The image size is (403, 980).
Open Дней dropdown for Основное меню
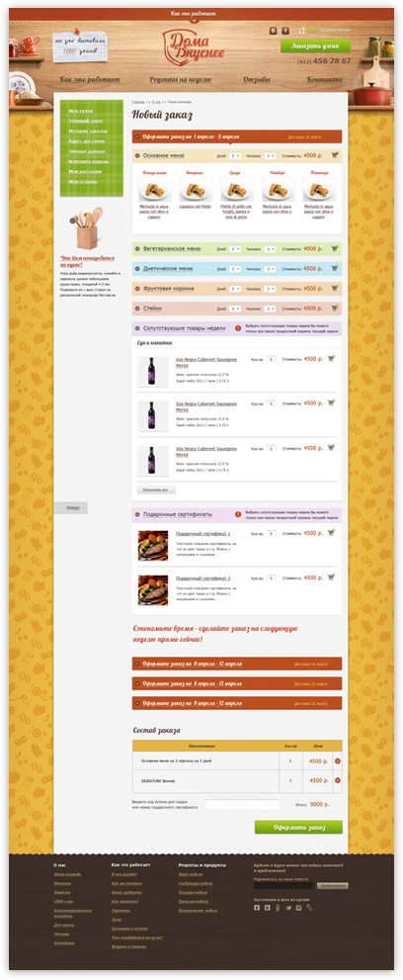pyautogui.click(x=235, y=155)
